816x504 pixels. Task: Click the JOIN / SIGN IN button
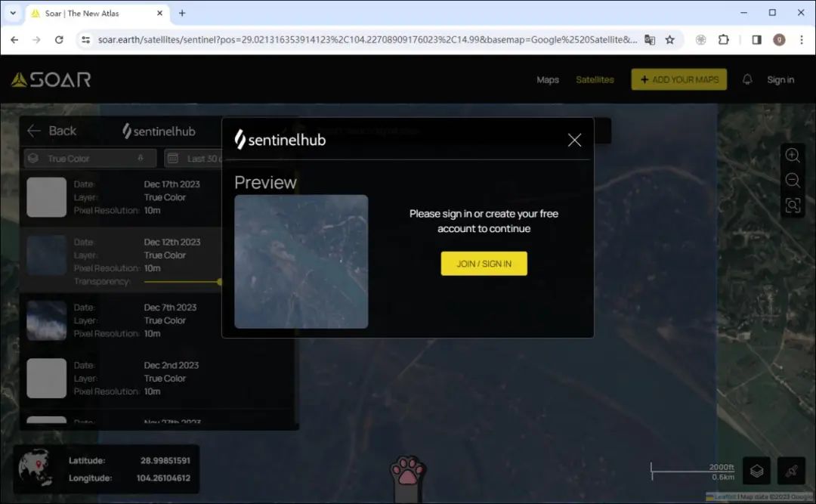pyautogui.click(x=484, y=264)
